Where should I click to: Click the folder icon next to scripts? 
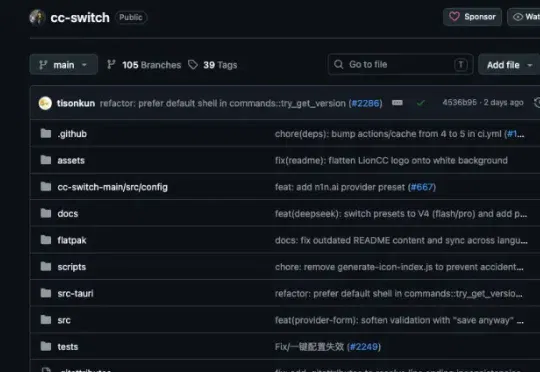coord(46,266)
